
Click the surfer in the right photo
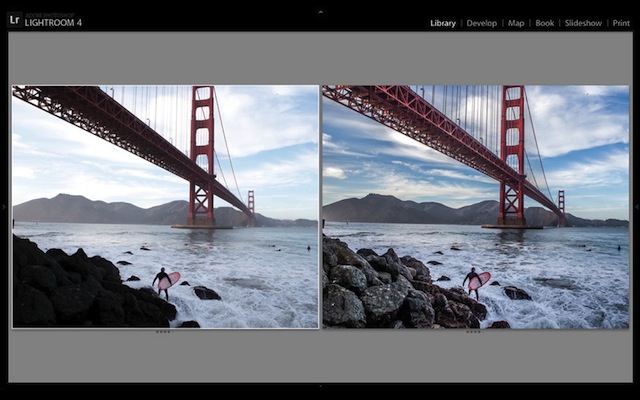point(472,281)
